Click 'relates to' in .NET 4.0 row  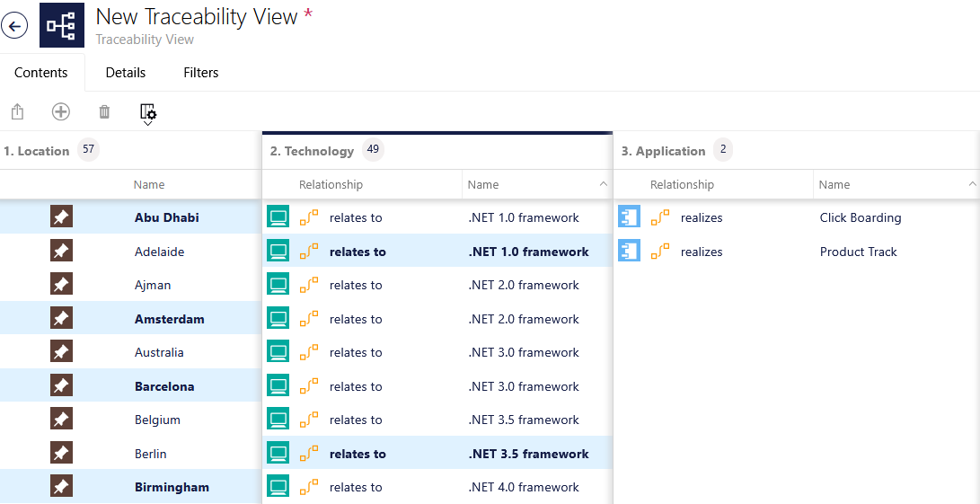pyautogui.click(x=356, y=487)
